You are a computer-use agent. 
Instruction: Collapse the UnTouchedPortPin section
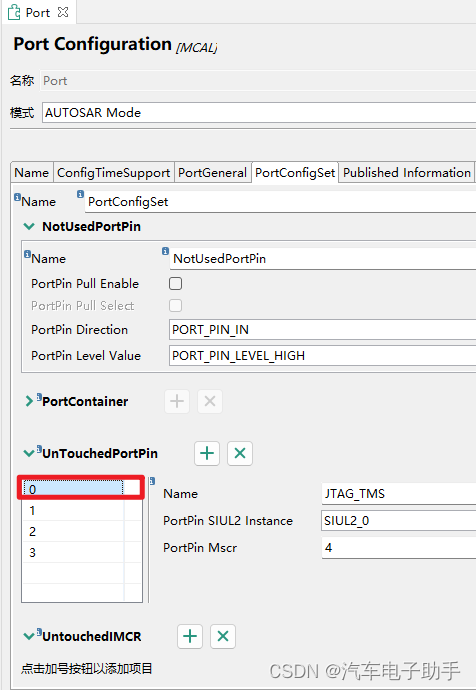point(29,453)
